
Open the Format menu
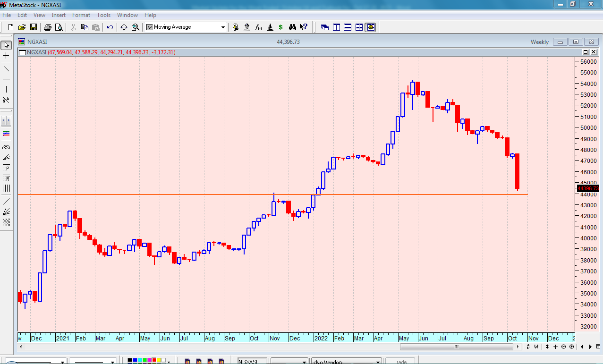click(x=81, y=15)
